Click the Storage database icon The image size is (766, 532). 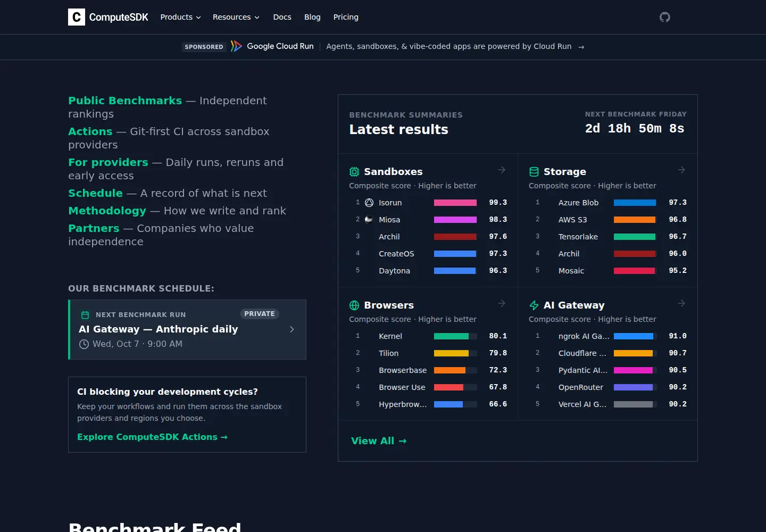[x=534, y=172]
